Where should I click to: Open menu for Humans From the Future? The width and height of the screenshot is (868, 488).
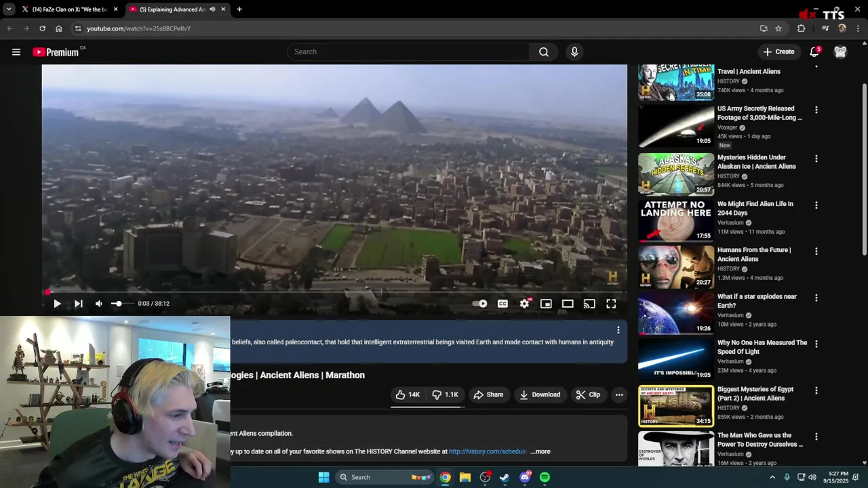pyautogui.click(x=816, y=251)
